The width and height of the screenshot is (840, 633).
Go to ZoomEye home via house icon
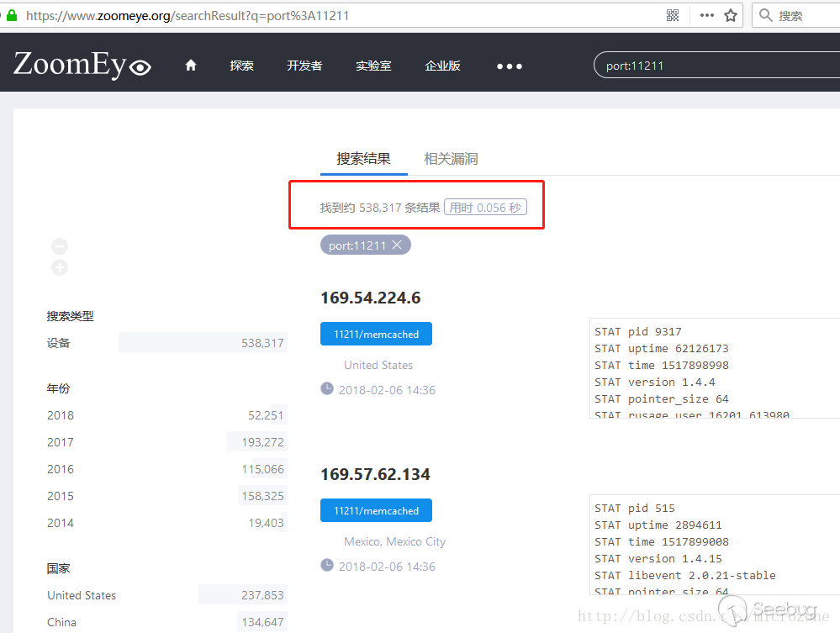191,66
